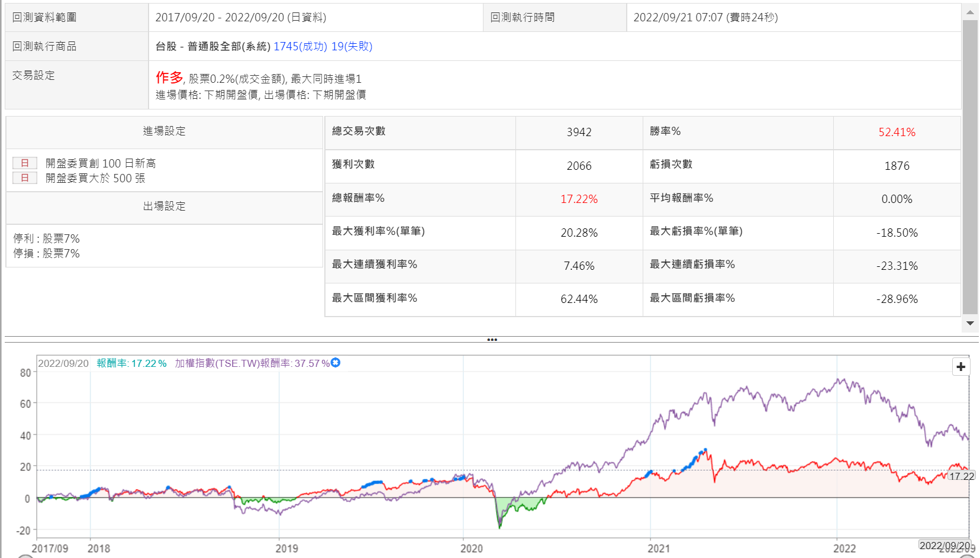Toggle the 加權指數(TSE.TW) series in the legend
The image size is (980, 558).
[x=252, y=363]
